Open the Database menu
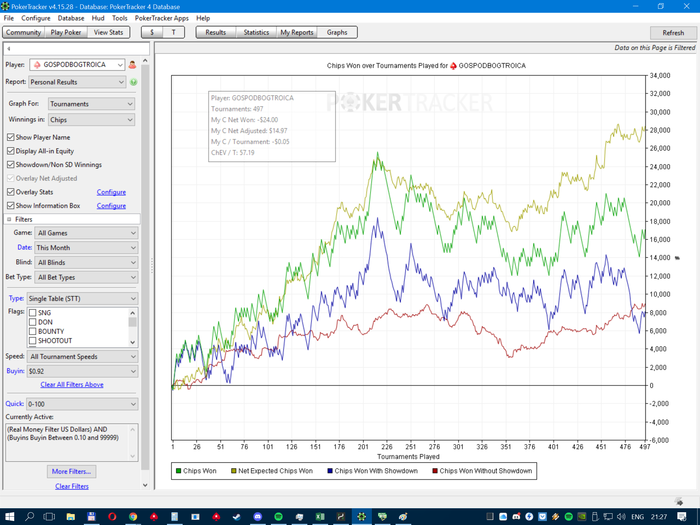 click(x=71, y=18)
